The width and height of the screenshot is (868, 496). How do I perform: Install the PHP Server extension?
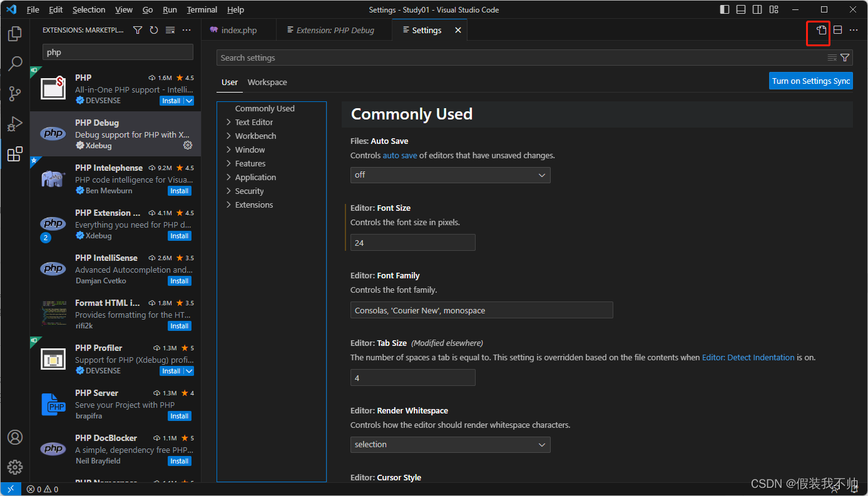coord(180,416)
